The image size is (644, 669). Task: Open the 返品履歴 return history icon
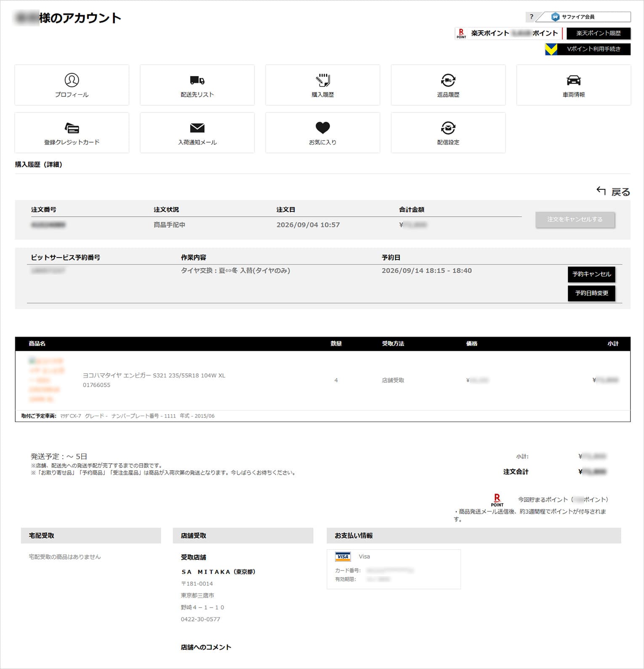pyautogui.click(x=448, y=85)
